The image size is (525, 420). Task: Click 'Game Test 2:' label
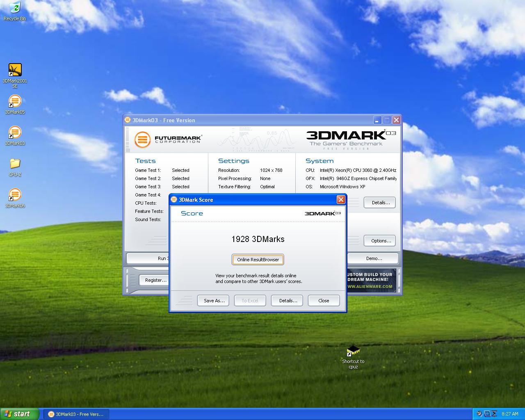click(x=148, y=178)
